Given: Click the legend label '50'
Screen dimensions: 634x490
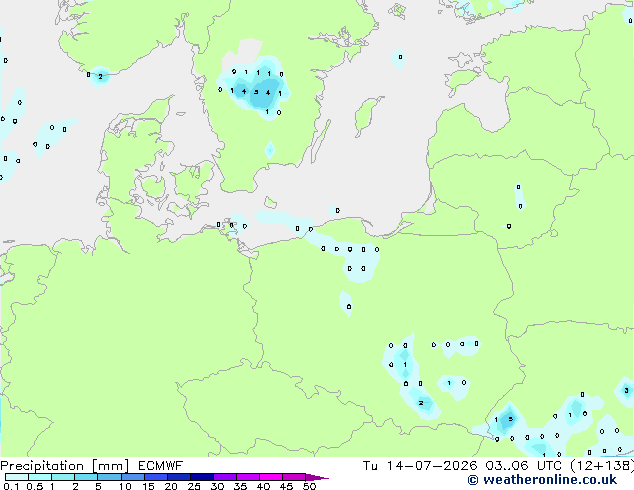Looking at the screenshot, I should pyautogui.click(x=309, y=486).
